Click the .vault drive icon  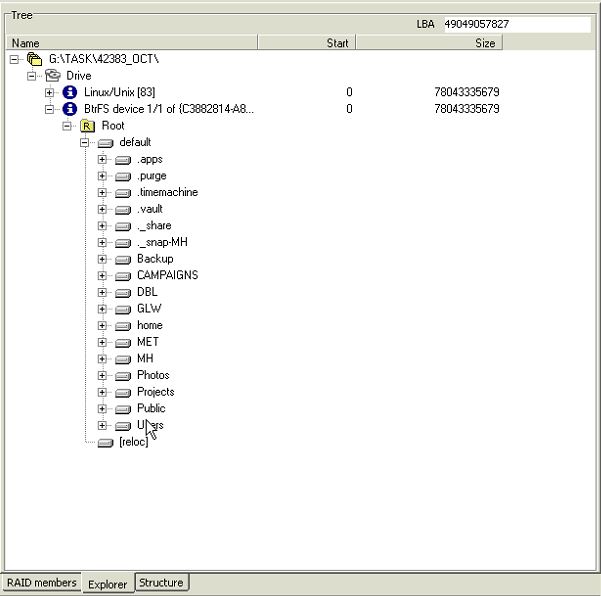tap(123, 210)
